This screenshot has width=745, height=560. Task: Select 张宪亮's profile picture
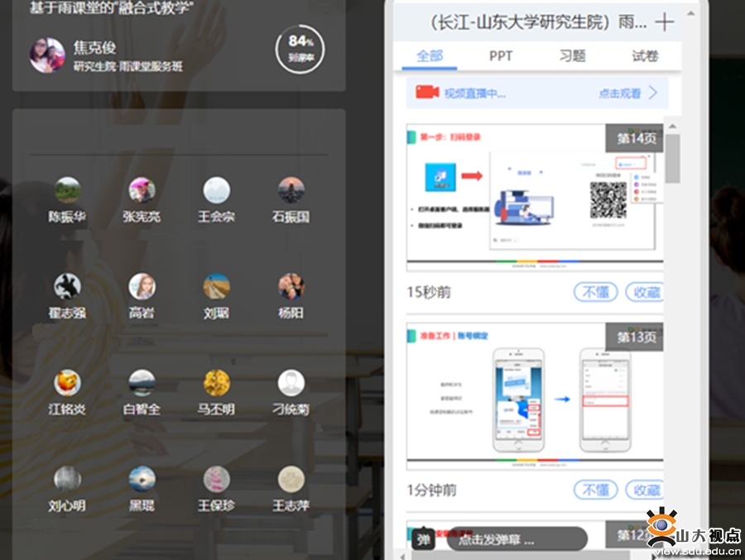click(142, 190)
